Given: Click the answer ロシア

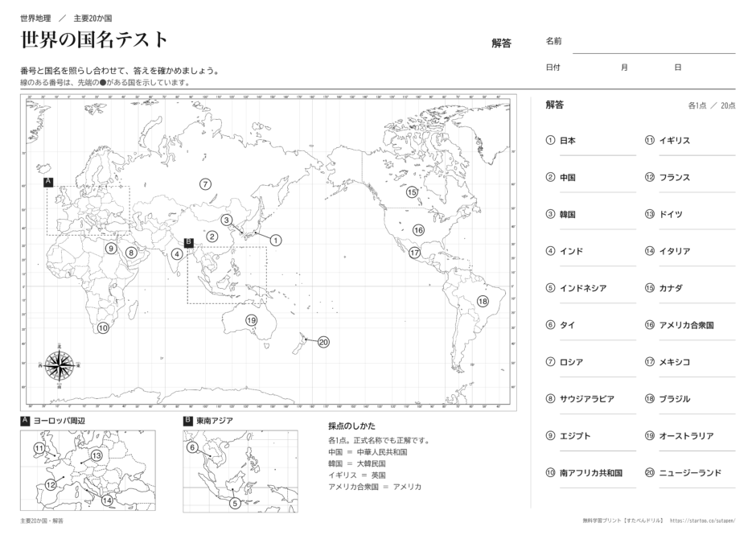Looking at the screenshot, I should (x=571, y=362).
